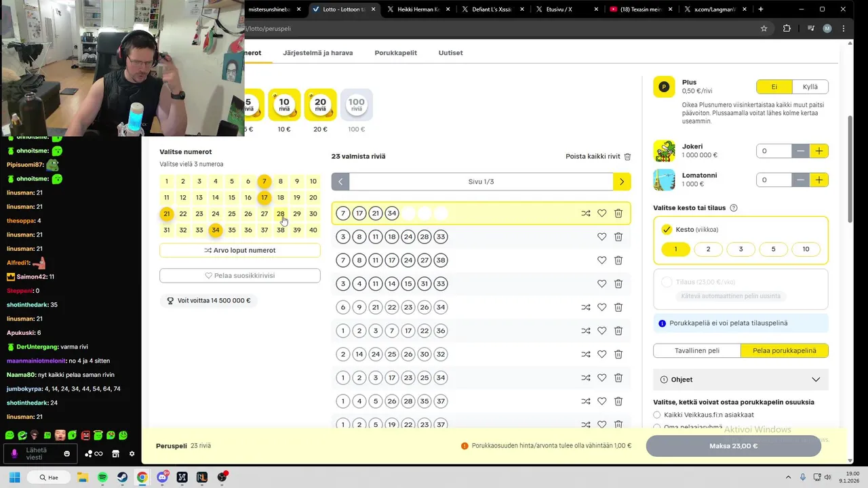This screenshot has width=868, height=488.
Task: Deselect highlighted number 34 in grid
Action: [215, 230]
